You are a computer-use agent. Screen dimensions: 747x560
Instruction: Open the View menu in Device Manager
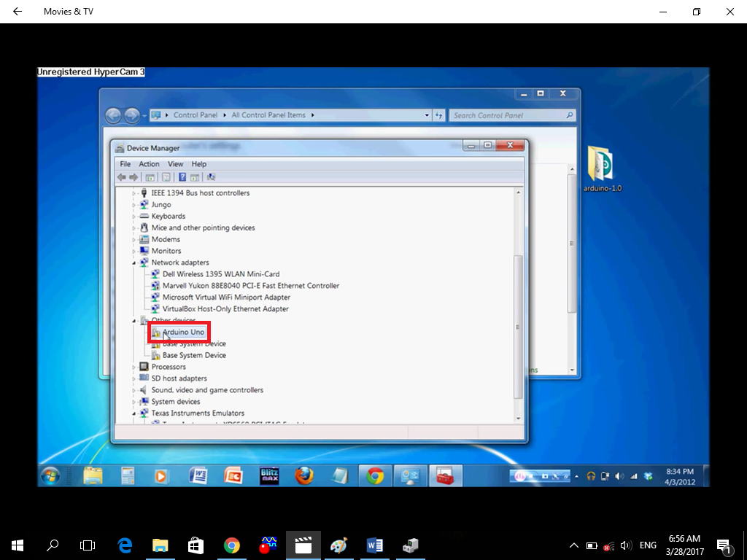[175, 164]
